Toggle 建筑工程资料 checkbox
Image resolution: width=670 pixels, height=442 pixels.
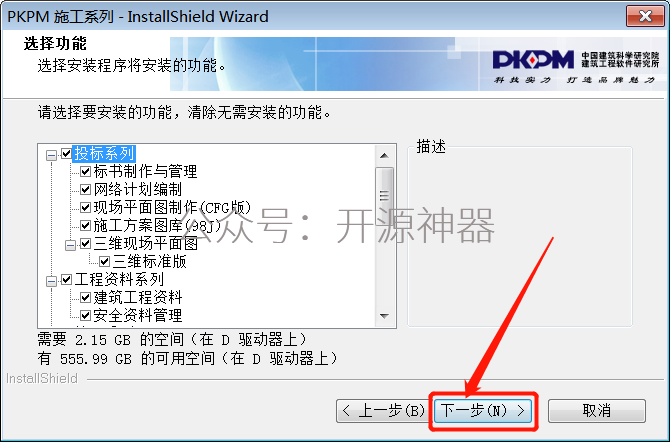[x=85, y=298]
